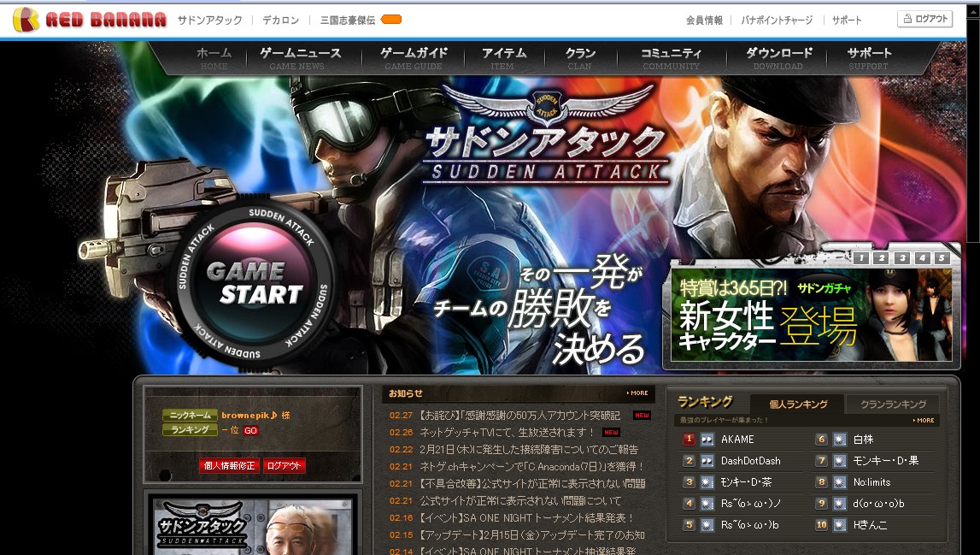The width and height of the screenshot is (980, 555).
Task: Open バナポイントチャージ link
Action: [x=777, y=20]
